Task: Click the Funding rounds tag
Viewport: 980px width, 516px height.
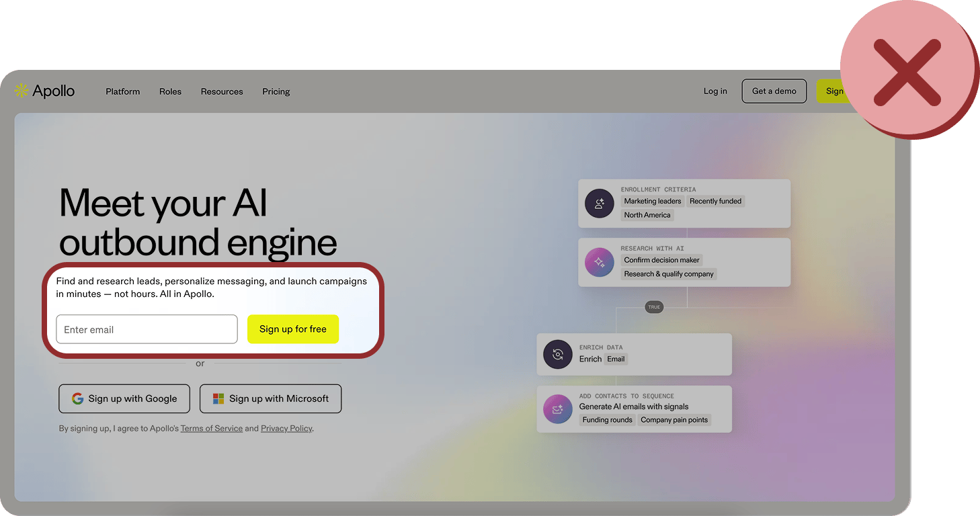Action: 608,420
